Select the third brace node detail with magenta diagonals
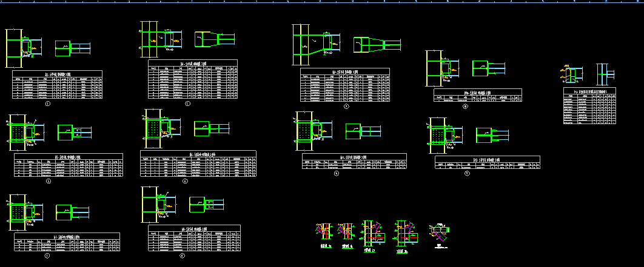 point(371,232)
